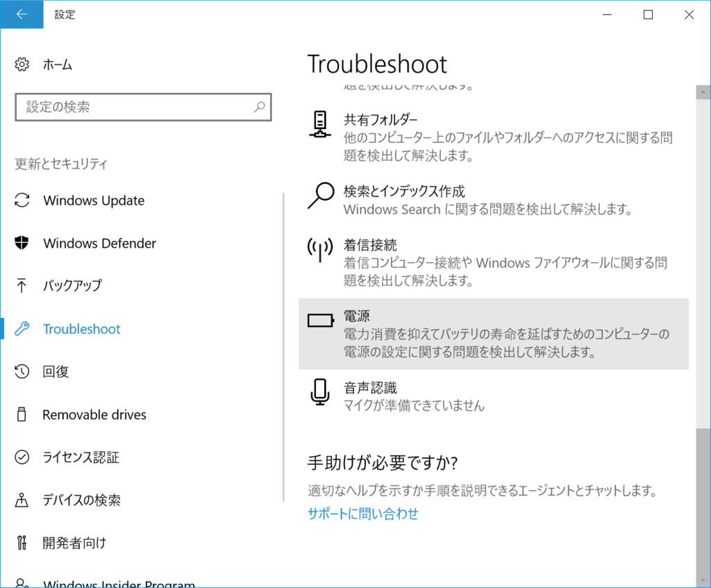Open Windows Defender page
This screenshot has height=588, width=711.
click(x=100, y=243)
